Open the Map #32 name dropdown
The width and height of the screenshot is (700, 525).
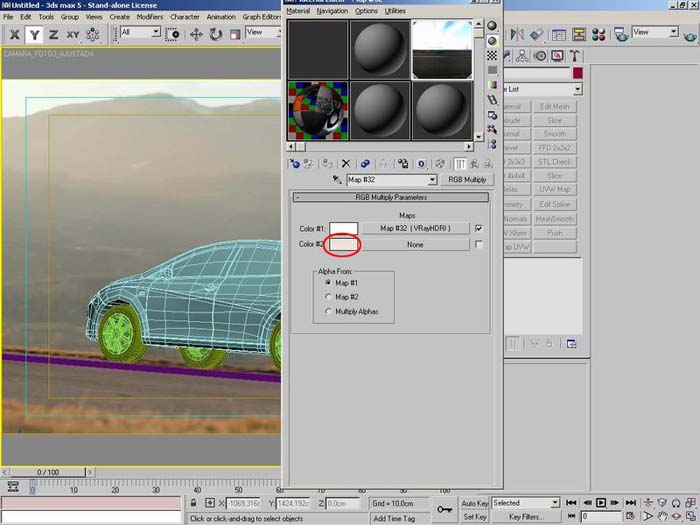coord(432,180)
